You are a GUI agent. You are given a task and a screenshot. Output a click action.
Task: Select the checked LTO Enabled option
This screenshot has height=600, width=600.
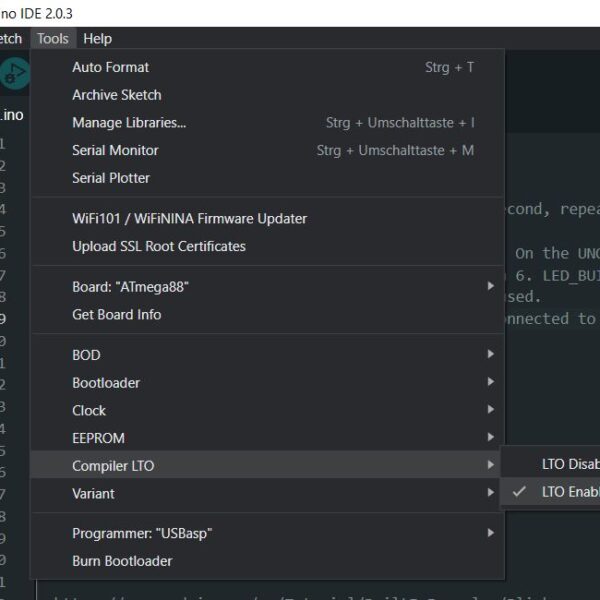pyautogui.click(x=566, y=492)
